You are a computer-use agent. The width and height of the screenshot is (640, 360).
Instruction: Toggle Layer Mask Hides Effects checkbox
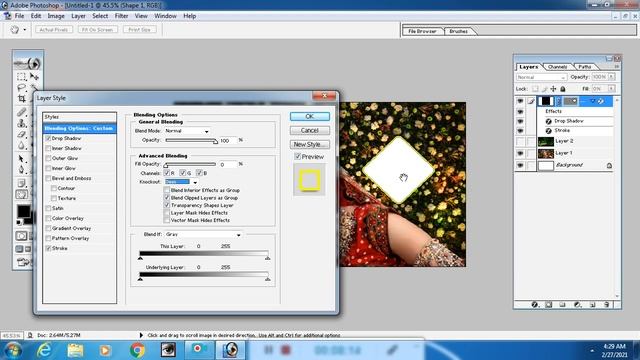tap(167, 213)
